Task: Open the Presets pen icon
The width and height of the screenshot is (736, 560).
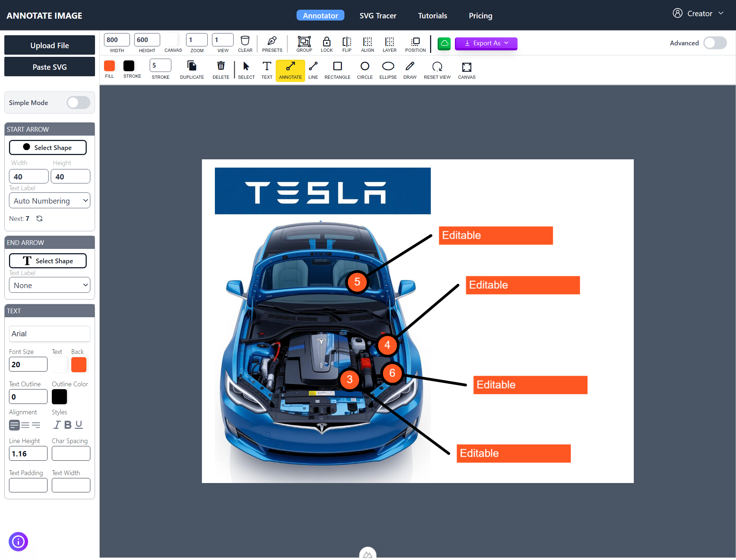Action: tap(272, 40)
